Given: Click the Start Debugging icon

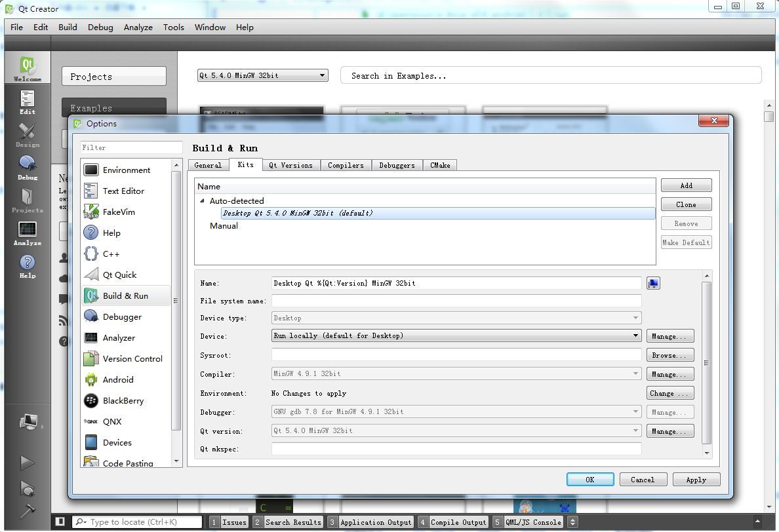Looking at the screenshot, I should [28, 488].
